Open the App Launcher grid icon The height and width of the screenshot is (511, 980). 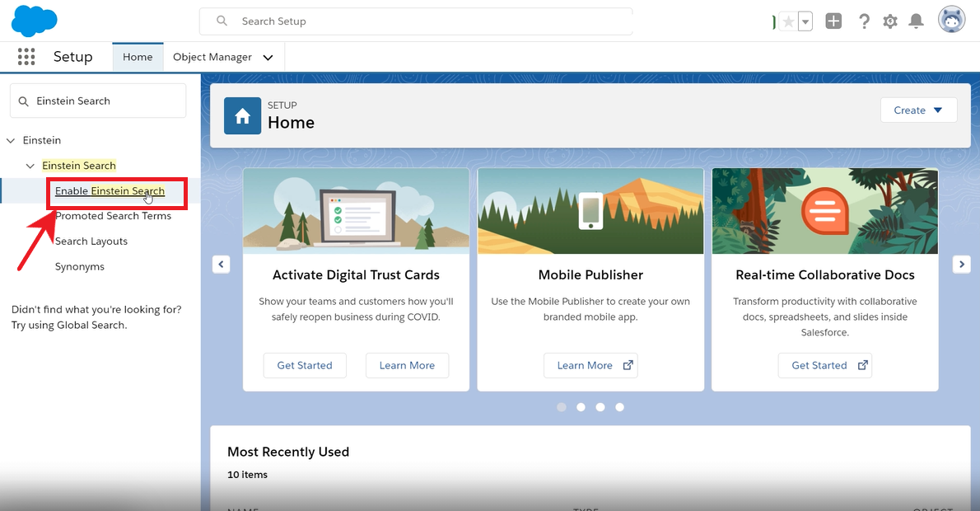(26, 57)
